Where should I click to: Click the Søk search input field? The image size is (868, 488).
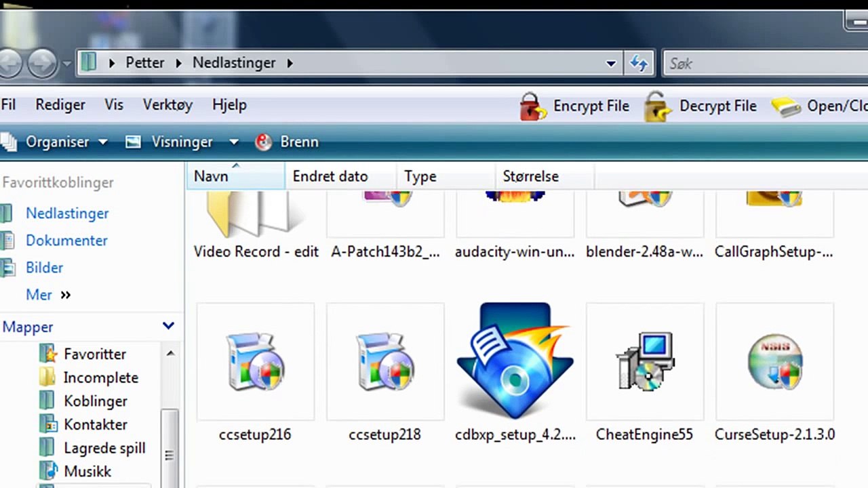pos(765,64)
